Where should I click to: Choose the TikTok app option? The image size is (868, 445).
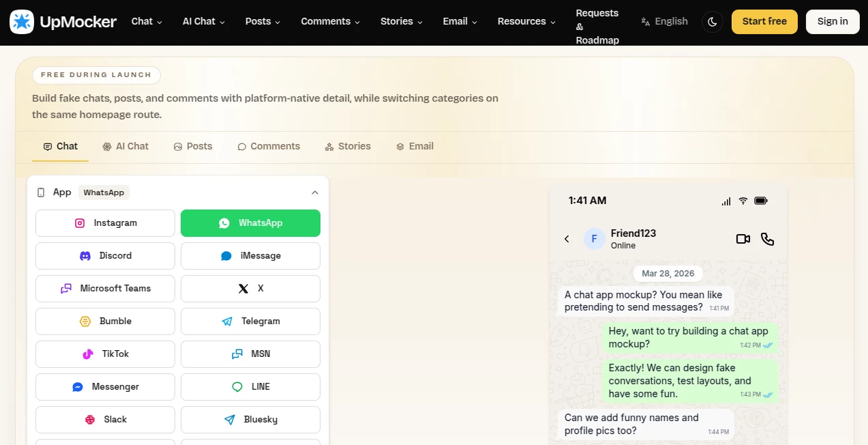(x=105, y=354)
